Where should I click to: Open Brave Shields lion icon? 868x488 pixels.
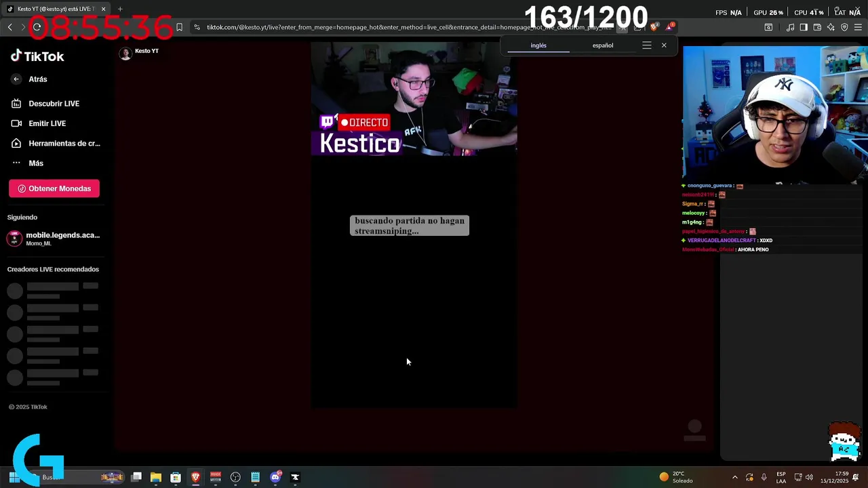pos(654,27)
